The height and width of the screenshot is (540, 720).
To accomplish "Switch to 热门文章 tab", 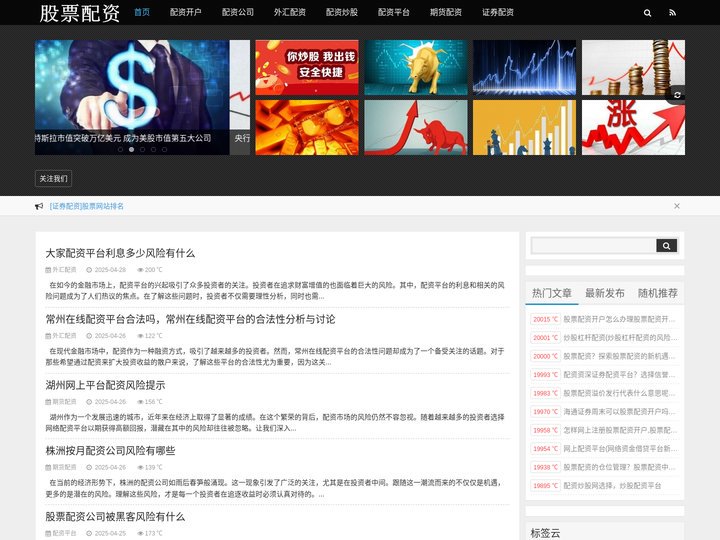I will point(551,293).
